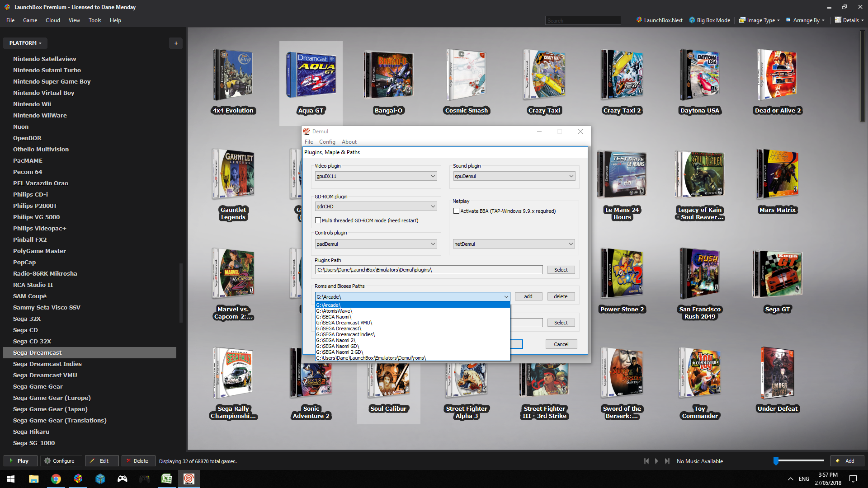Choose G:\SEGA Naomi\ path option
868x488 pixels.
412,317
